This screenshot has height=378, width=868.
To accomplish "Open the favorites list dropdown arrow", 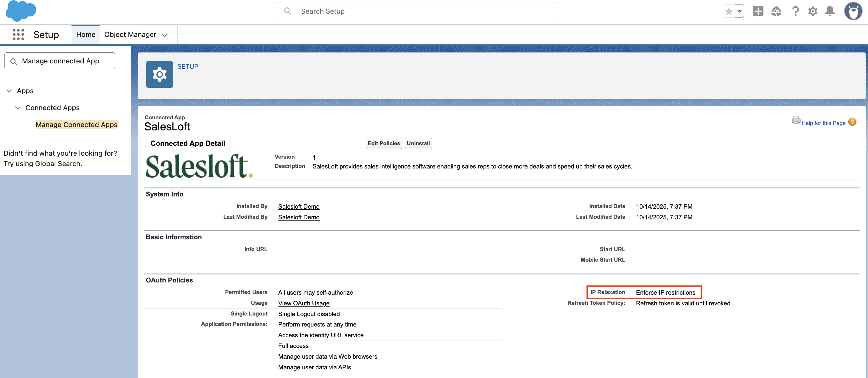I will tap(739, 11).
